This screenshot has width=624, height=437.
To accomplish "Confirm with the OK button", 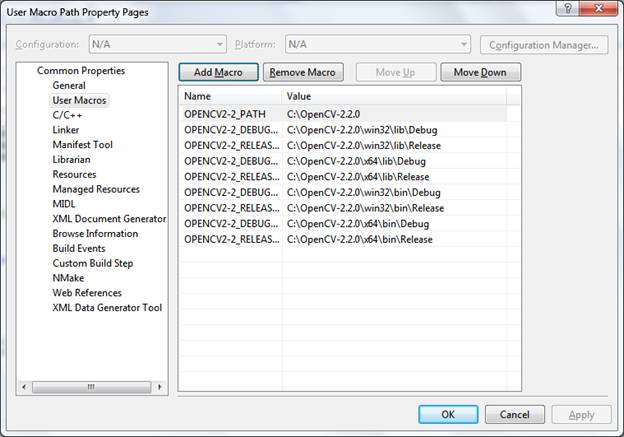I will [448, 414].
